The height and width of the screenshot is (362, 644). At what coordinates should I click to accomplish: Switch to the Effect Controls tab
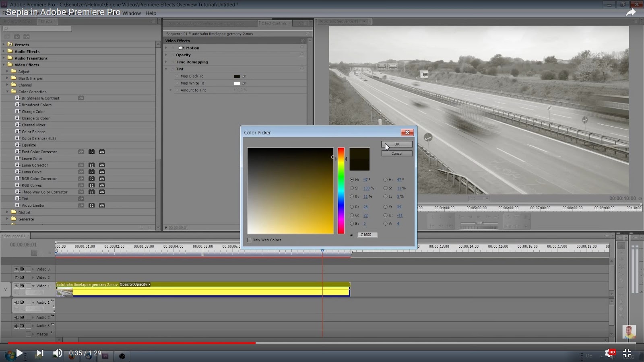(x=274, y=23)
